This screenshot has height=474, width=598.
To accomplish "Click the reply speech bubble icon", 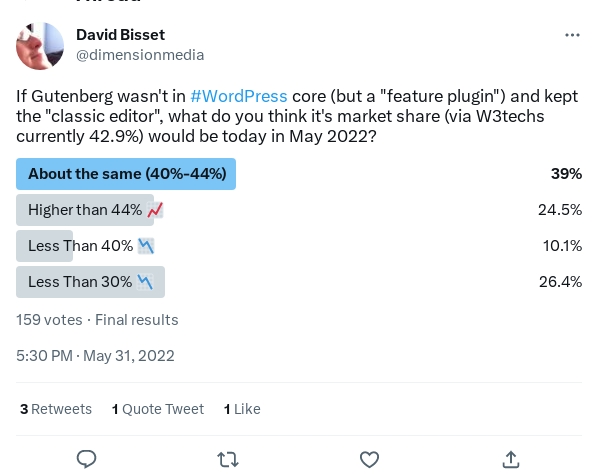I will pyautogui.click(x=87, y=459).
